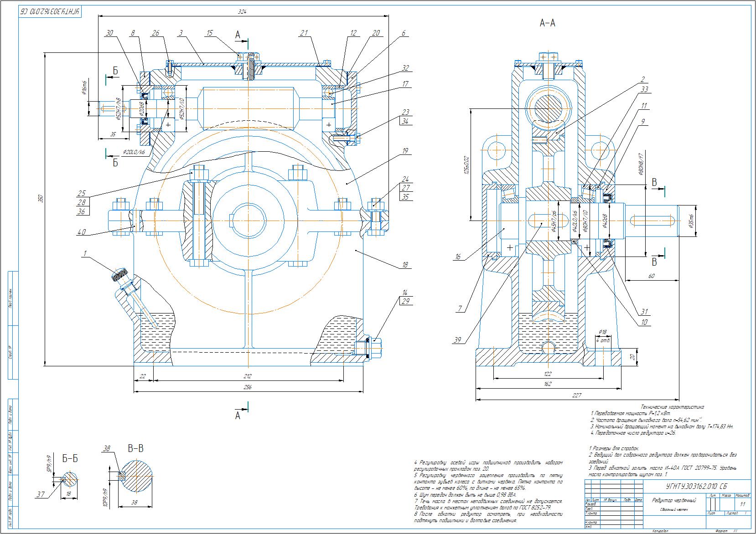Select part callout number 40
The height and width of the screenshot is (534, 756).
(82, 232)
